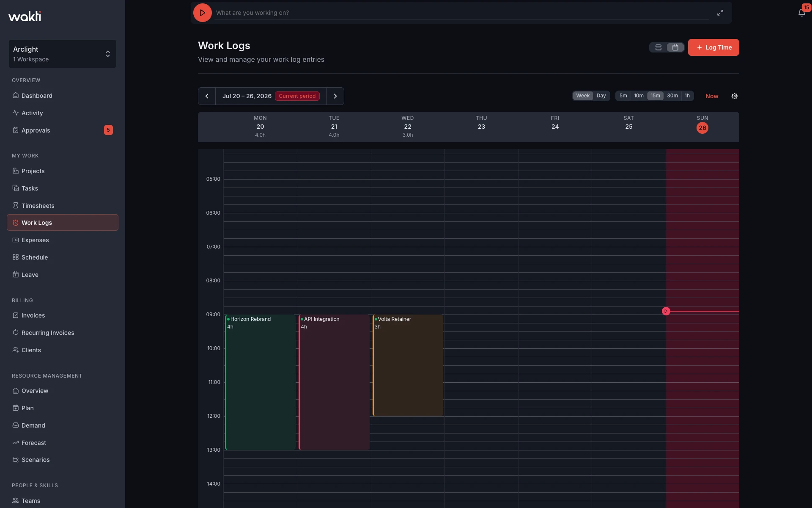Open the Activity page
The image size is (812, 508).
pos(63,113)
